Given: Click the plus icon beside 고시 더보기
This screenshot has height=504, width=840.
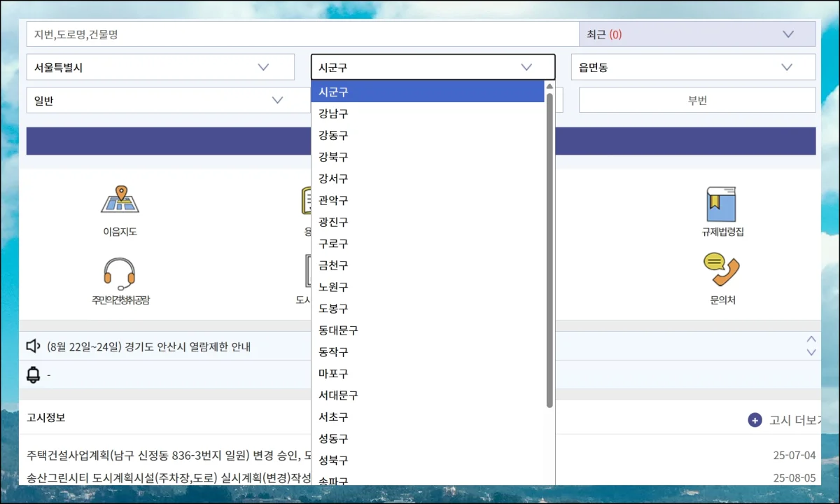Looking at the screenshot, I should pyautogui.click(x=755, y=420).
